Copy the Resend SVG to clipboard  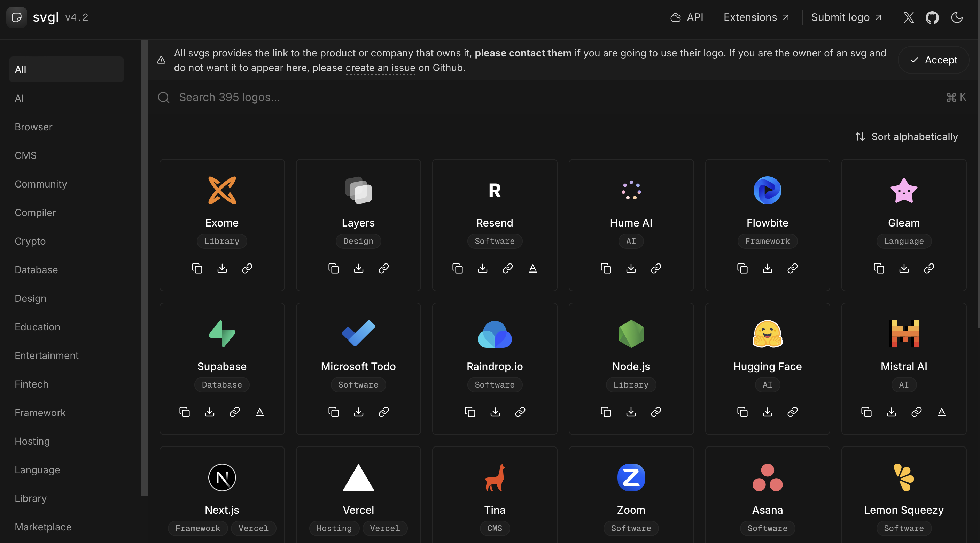coord(458,268)
